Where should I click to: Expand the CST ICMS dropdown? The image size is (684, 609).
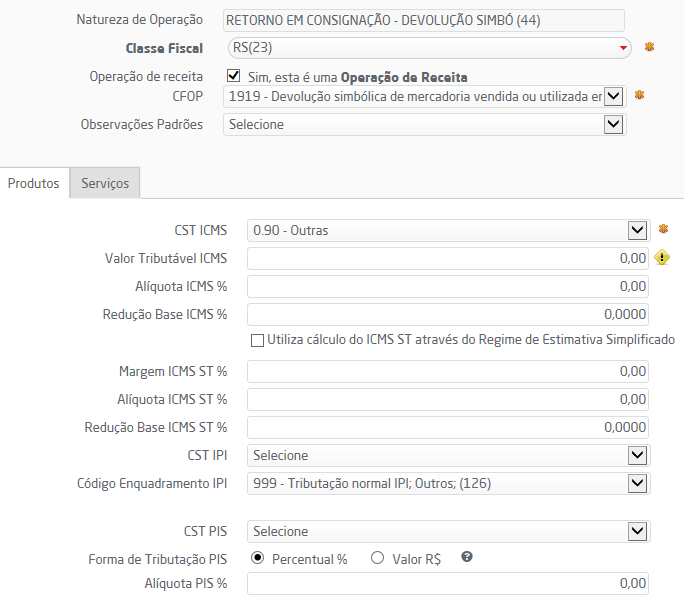pyautogui.click(x=637, y=230)
